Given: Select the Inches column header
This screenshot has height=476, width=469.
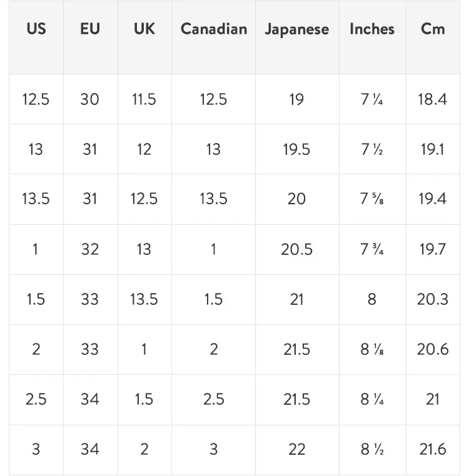Looking at the screenshot, I should pyautogui.click(x=372, y=29).
